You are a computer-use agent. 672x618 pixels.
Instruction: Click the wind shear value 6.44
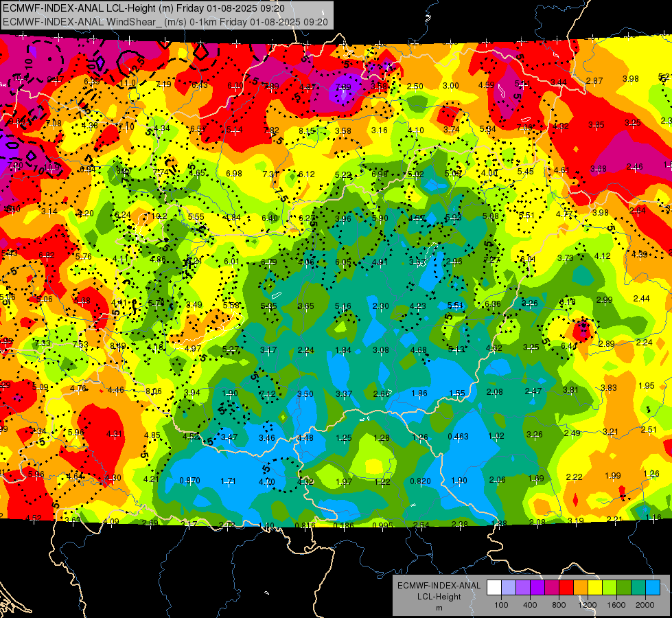[x=569, y=345]
